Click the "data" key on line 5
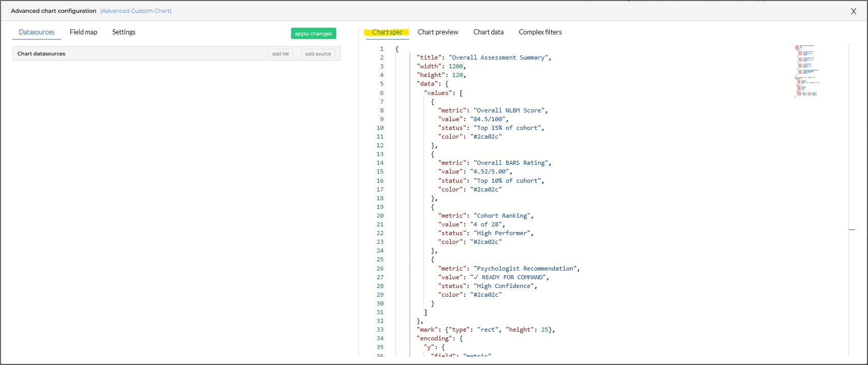This screenshot has height=365, width=868. (427, 84)
